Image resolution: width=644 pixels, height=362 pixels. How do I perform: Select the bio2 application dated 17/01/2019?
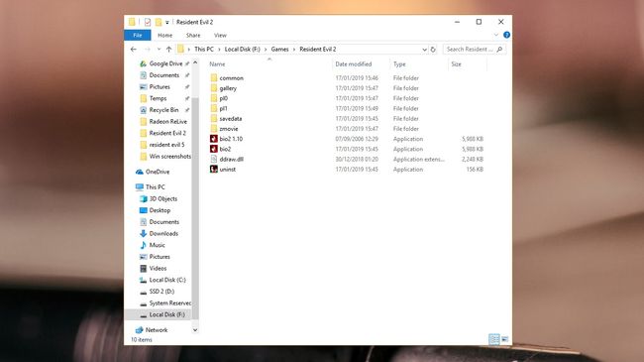[x=225, y=149]
